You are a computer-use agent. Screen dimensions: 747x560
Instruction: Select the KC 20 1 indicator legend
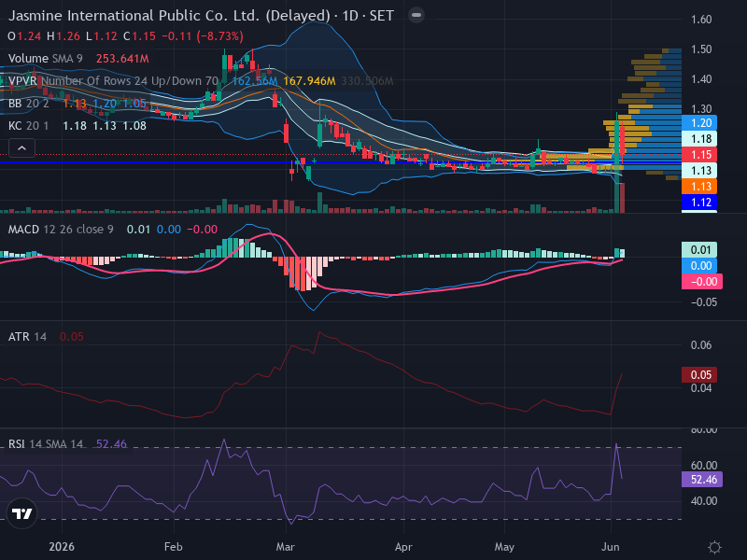29,126
